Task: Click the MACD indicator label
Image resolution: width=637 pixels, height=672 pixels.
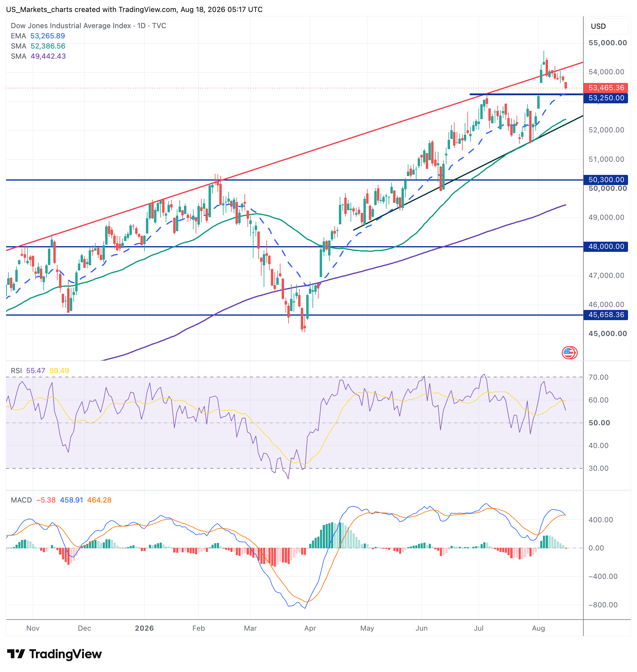Action: click(21, 500)
